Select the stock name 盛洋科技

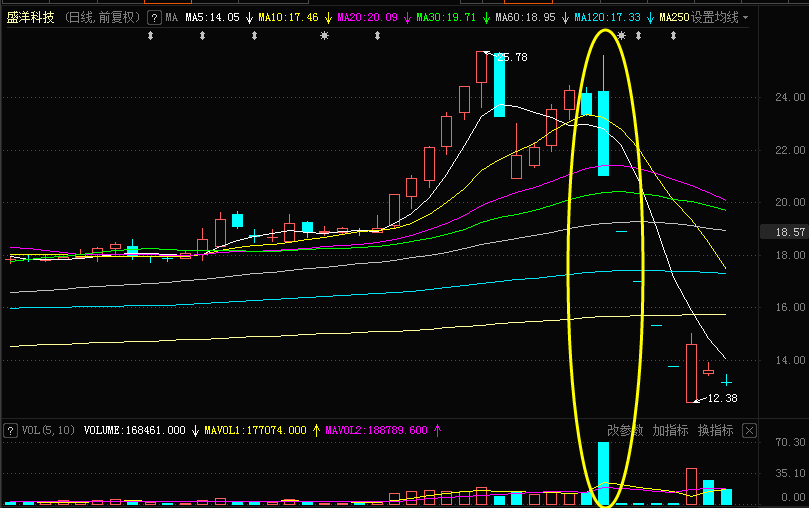pyautogui.click(x=30, y=18)
